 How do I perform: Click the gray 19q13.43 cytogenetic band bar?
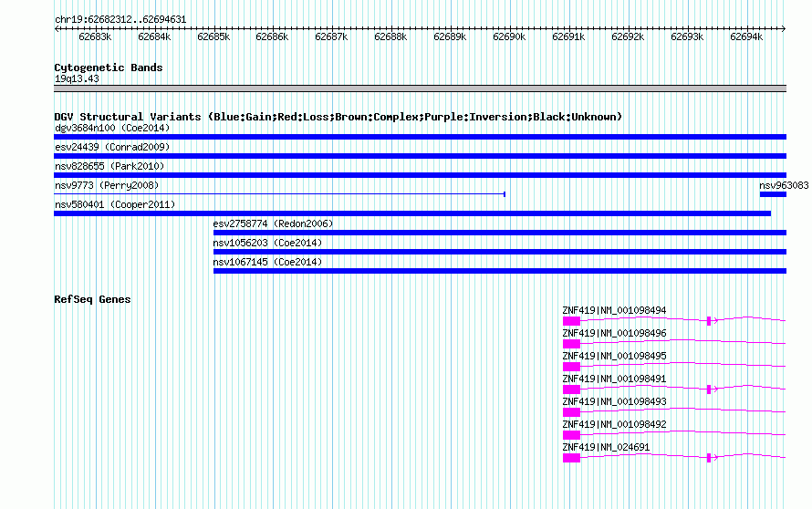(x=420, y=88)
